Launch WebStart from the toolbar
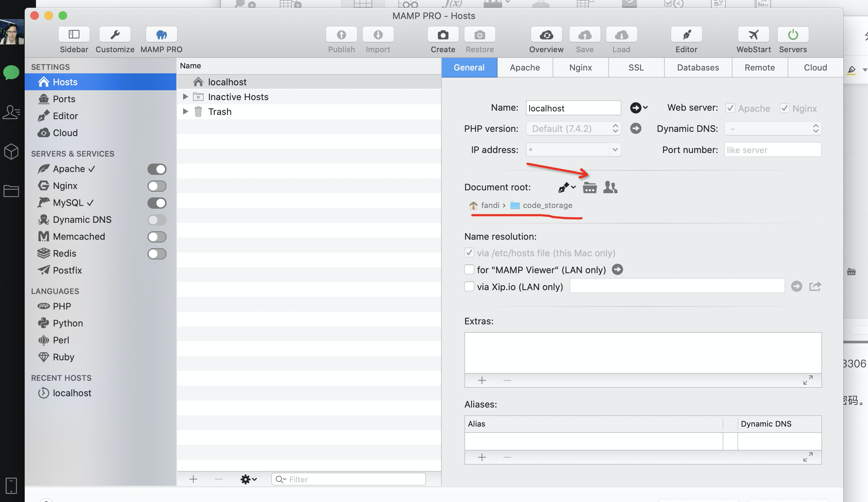This screenshot has height=502, width=868. (x=754, y=35)
